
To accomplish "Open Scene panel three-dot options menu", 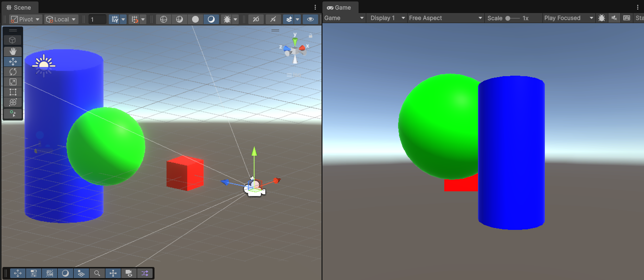I will pos(315,7).
